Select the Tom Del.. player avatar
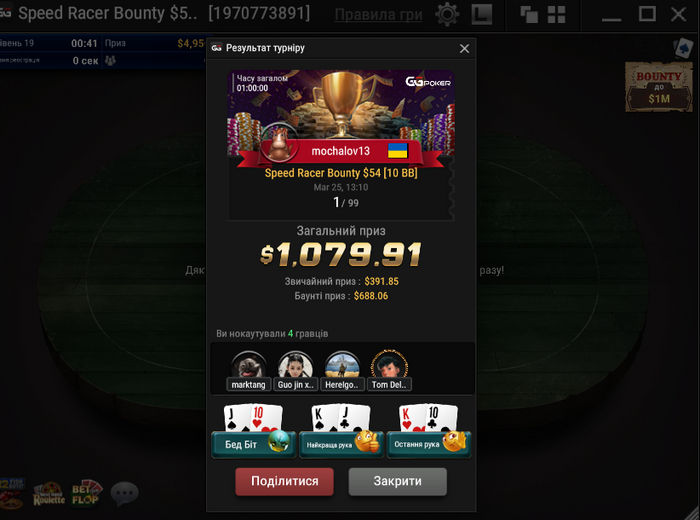 (389, 370)
